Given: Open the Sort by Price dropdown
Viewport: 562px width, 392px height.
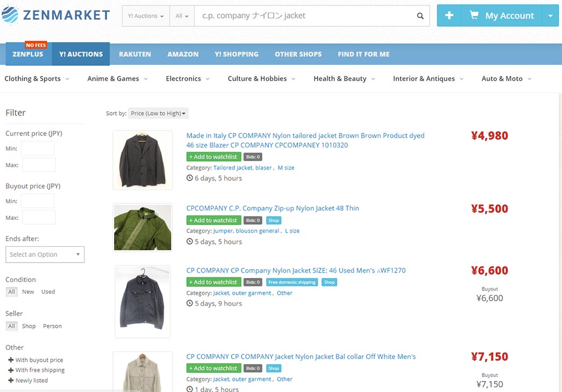Looking at the screenshot, I should (158, 113).
